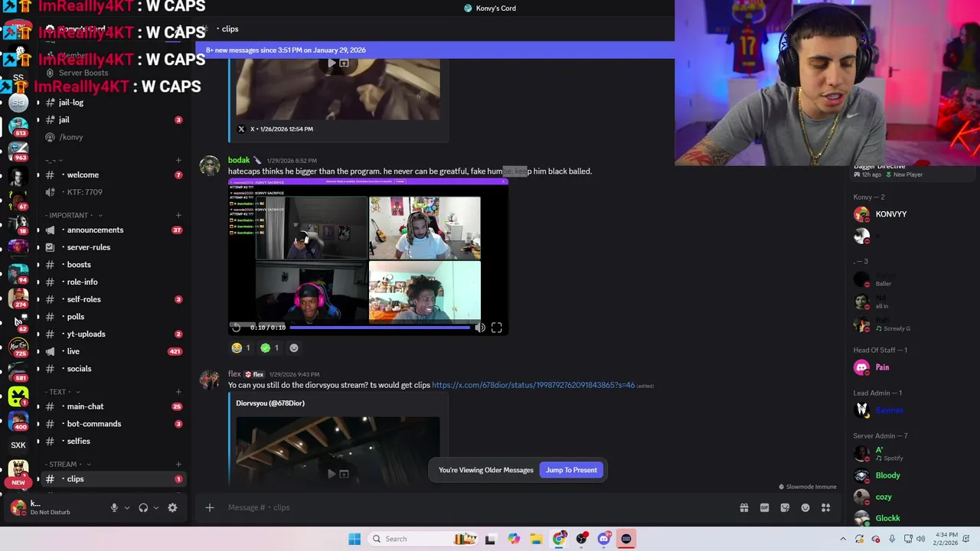Open flex's user profile name
The width and height of the screenshot is (980, 551).
point(234,374)
